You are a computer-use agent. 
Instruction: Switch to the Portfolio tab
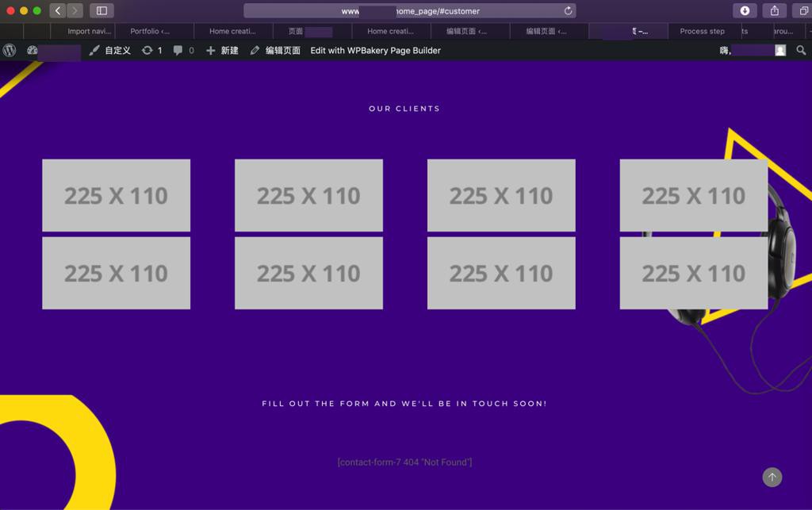155,31
